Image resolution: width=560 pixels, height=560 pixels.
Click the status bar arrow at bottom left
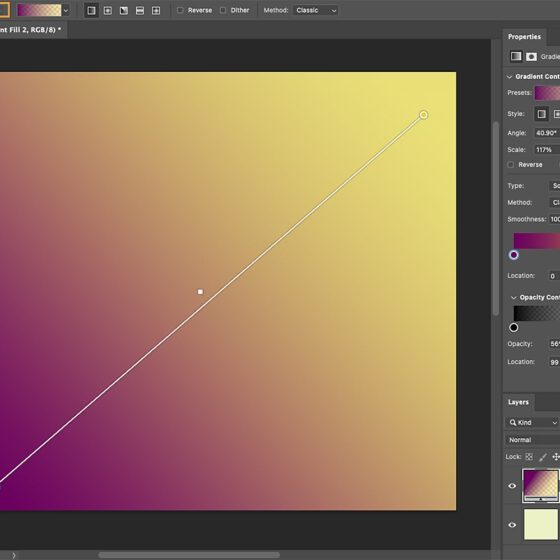click(x=14, y=555)
